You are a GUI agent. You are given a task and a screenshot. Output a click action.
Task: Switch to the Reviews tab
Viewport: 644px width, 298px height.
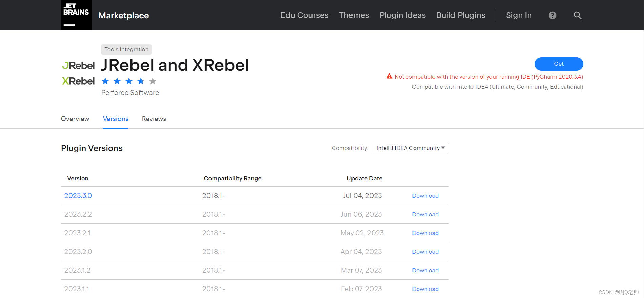154,119
